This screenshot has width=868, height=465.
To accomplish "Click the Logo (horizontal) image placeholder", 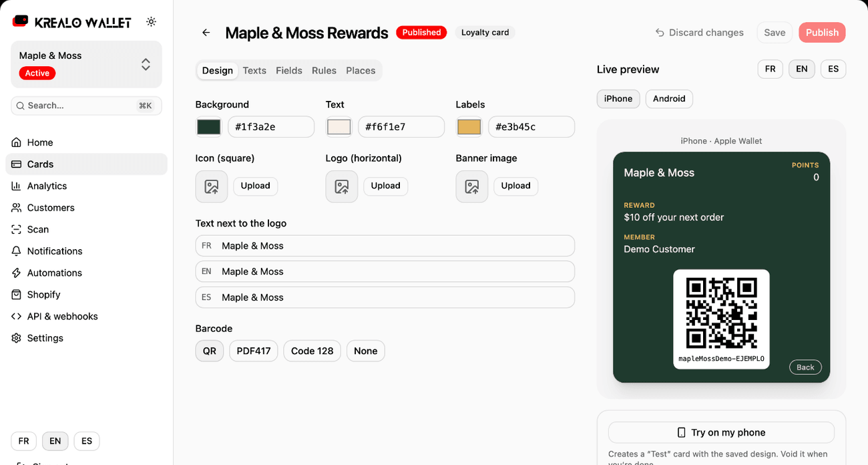I will 342,186.
